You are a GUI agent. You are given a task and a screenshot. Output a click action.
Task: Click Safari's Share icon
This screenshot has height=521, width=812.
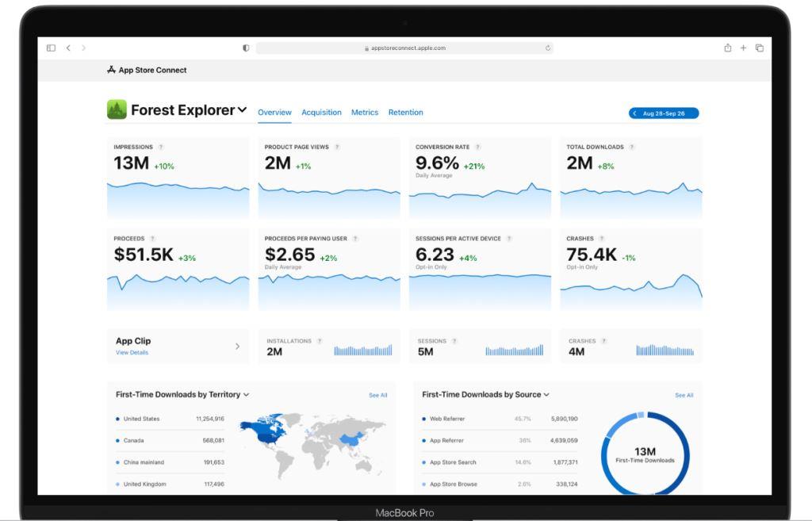tap(728, 48)
